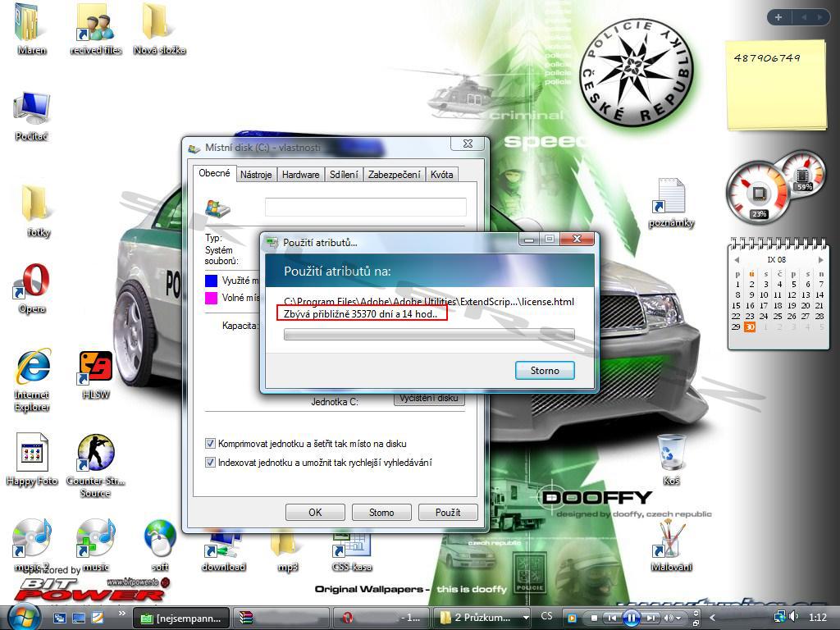The image size is (840, 630).
Task: Open the volume icon in system tray
Action: click(793, 617)
